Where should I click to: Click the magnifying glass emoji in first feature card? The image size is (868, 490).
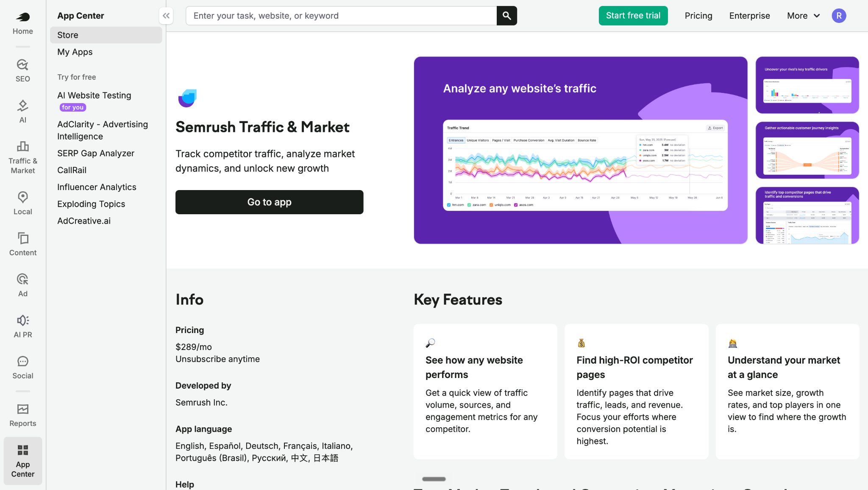coord(430,343)
